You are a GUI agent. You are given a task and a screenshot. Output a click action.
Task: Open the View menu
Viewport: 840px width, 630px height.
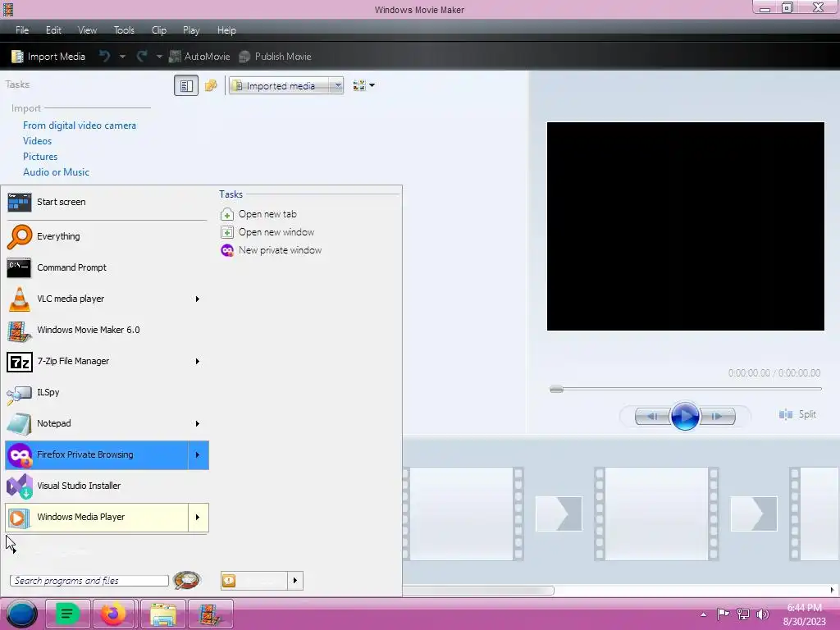[87, 30]
